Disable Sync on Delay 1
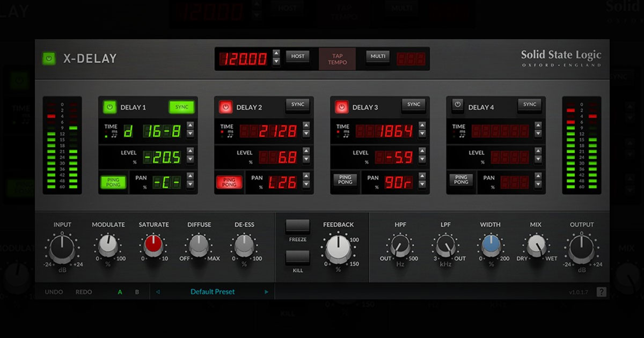The height and width of the screenshot is (338, 644). click(181, 107)
